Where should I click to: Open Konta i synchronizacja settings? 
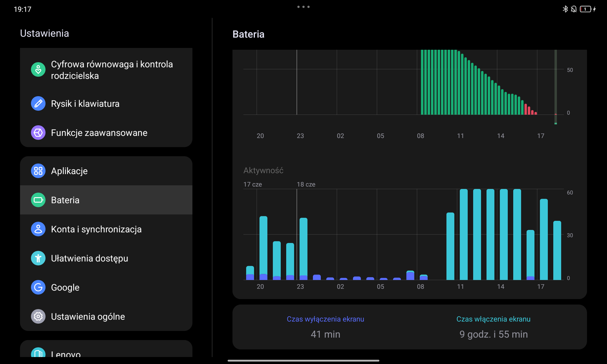click(x=106, y=229)
